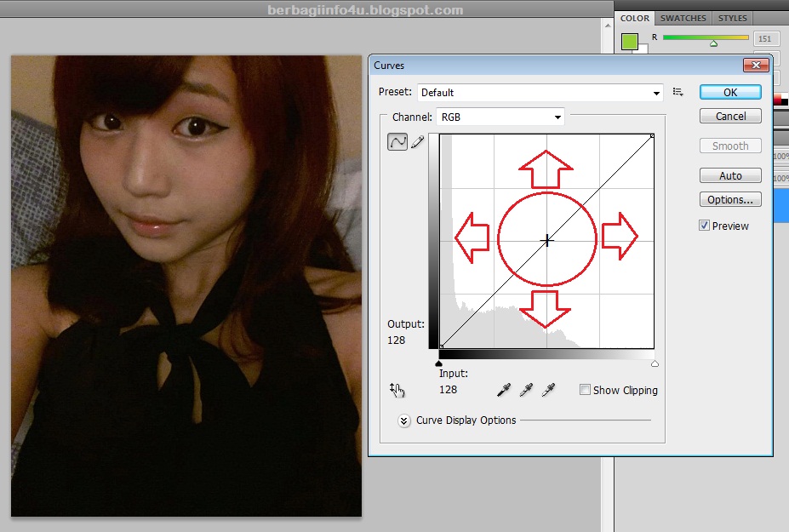Click the white input slider triangle

(655, 363)
